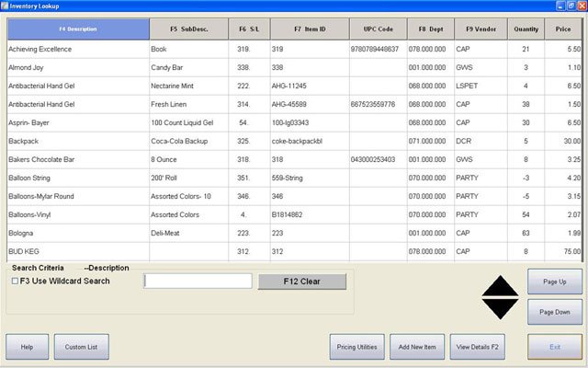Open Pricing Utilities
This screenshot has width=588, height=368.
click(x=356, y=346)
